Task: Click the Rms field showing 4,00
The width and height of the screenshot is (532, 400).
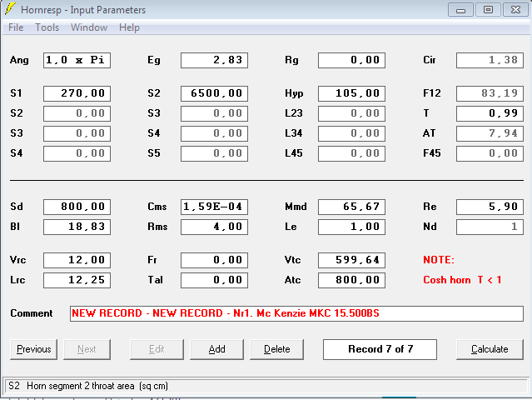Action: 214,227
